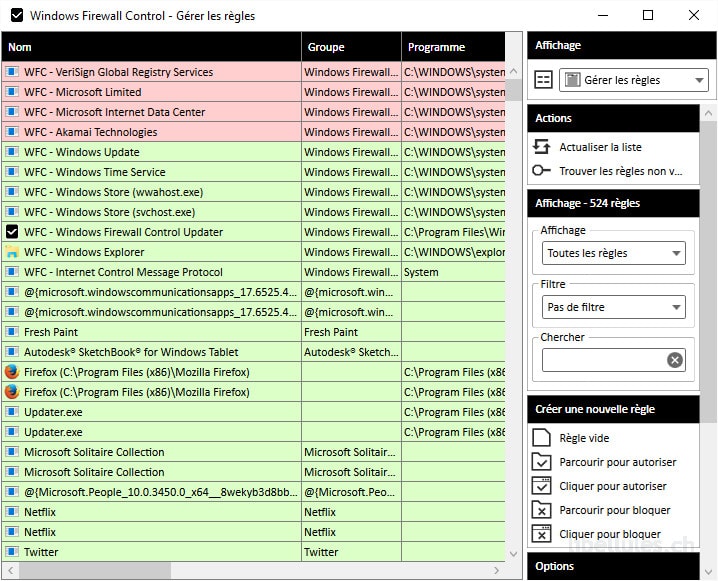The width and height of the screenshot is (718, 581).
Task: Collapse the Actions panel header
Action: [x=613, y=118]
